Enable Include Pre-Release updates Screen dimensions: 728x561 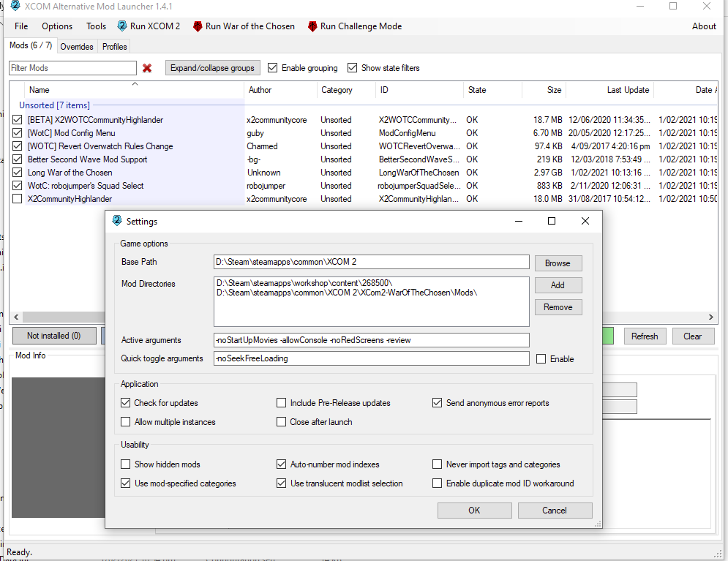coord(281,403)
